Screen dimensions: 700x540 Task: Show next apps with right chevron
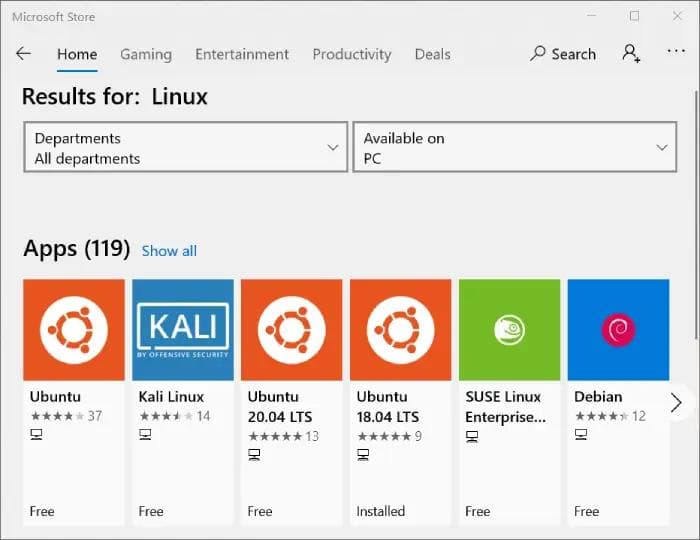pos(676,403)
